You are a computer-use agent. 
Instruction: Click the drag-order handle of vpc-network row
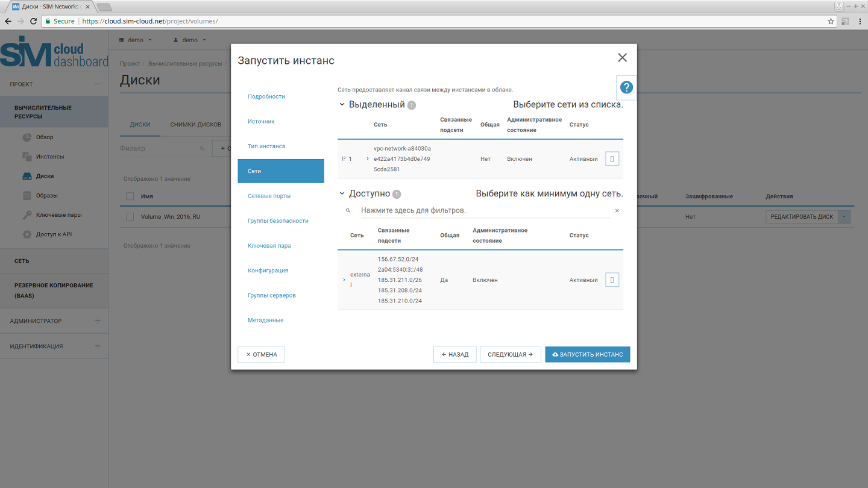coord(344,159)
